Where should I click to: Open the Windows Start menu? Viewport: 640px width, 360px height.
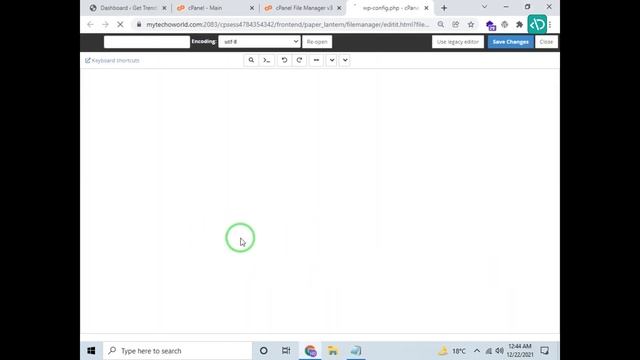click(91, 351)
